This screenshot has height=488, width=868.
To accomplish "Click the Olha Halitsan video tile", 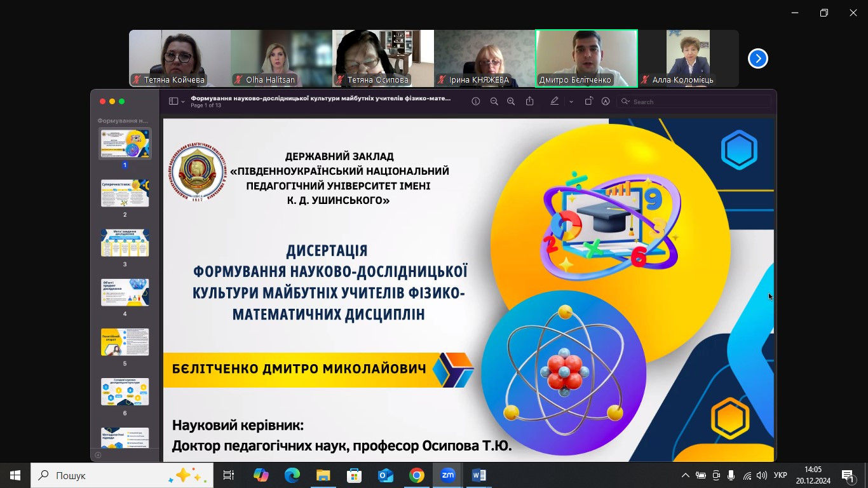I will pos(281,58).
